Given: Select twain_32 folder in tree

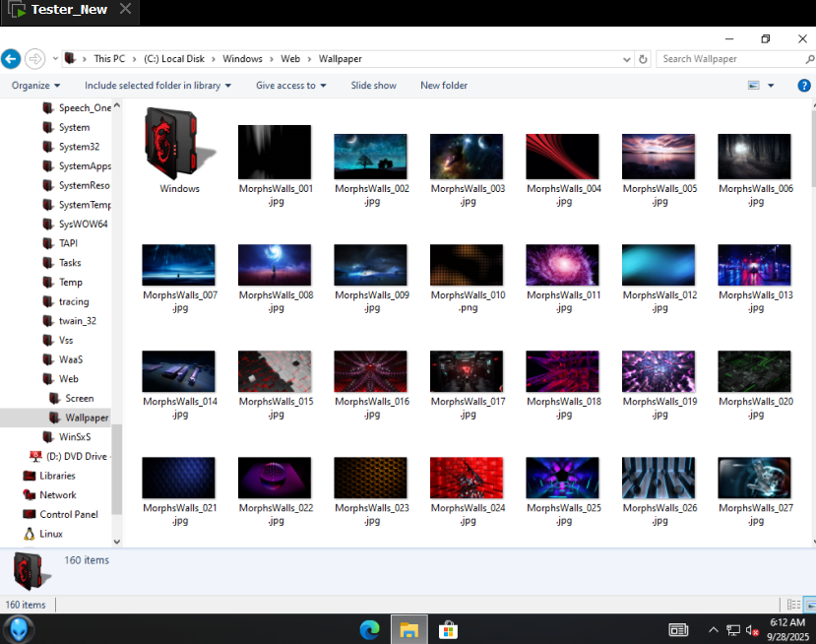Looking at the screenshot, I should click(78, 321).
